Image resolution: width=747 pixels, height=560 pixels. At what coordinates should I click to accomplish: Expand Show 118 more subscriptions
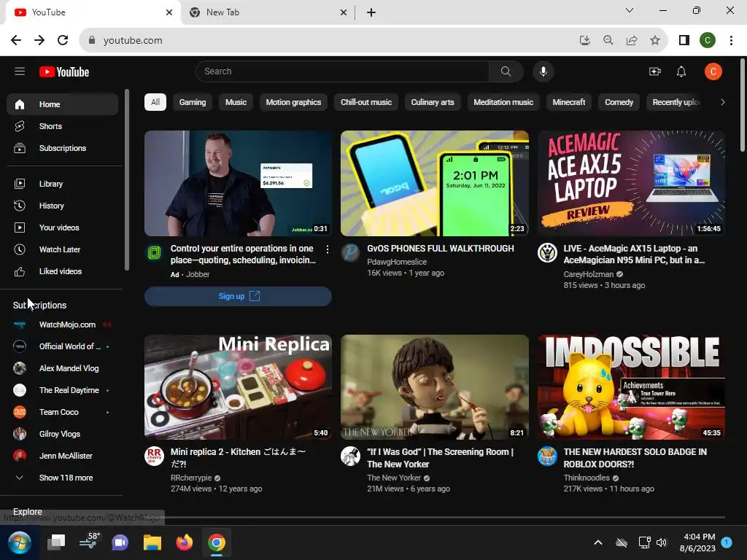click(x=63, y=478)
